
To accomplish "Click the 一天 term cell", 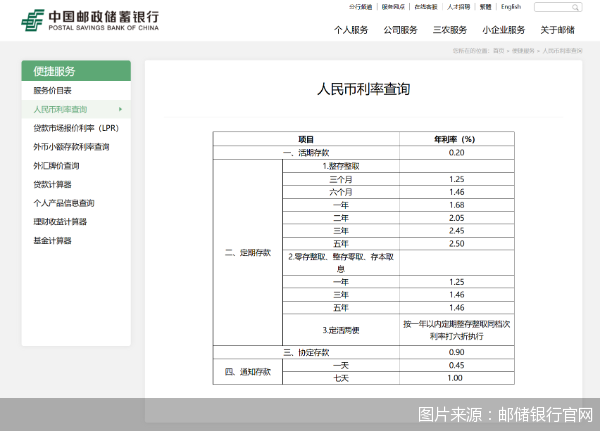I will coord(341,366).
